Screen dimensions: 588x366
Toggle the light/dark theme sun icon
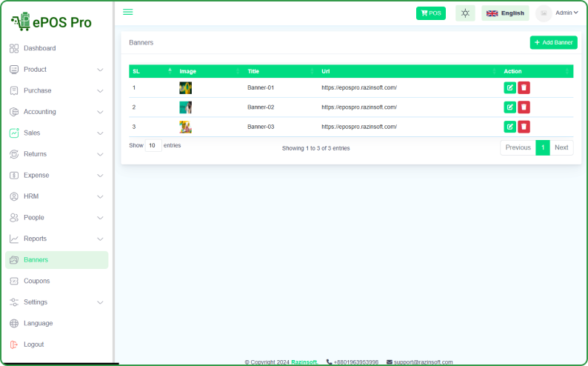click(x=465, y=13)
